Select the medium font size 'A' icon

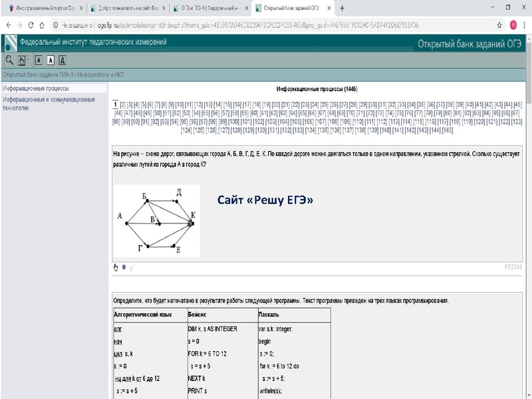click(51, 60)
